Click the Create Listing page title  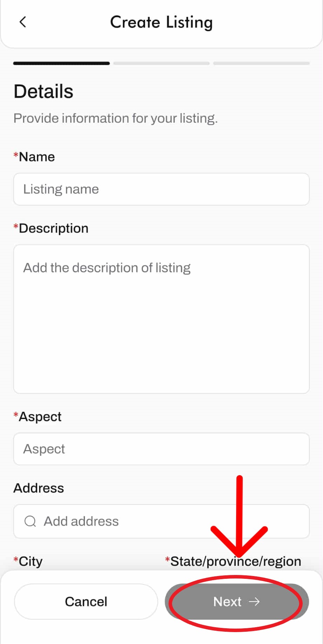(161, 22)
